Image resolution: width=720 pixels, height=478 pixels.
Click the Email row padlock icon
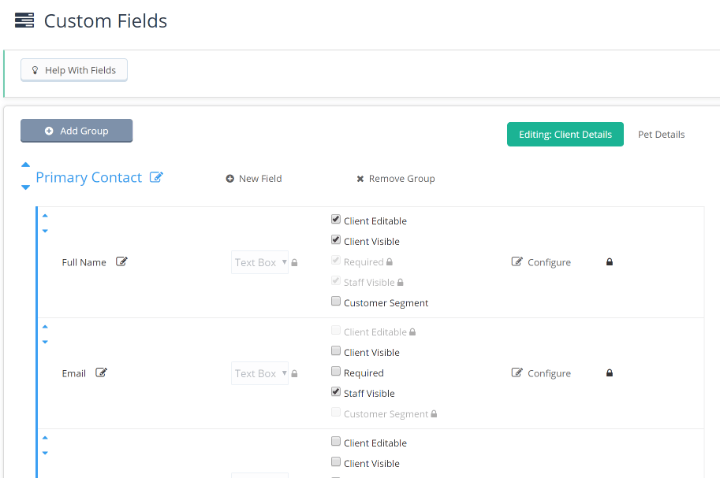(x=609, y=373)
